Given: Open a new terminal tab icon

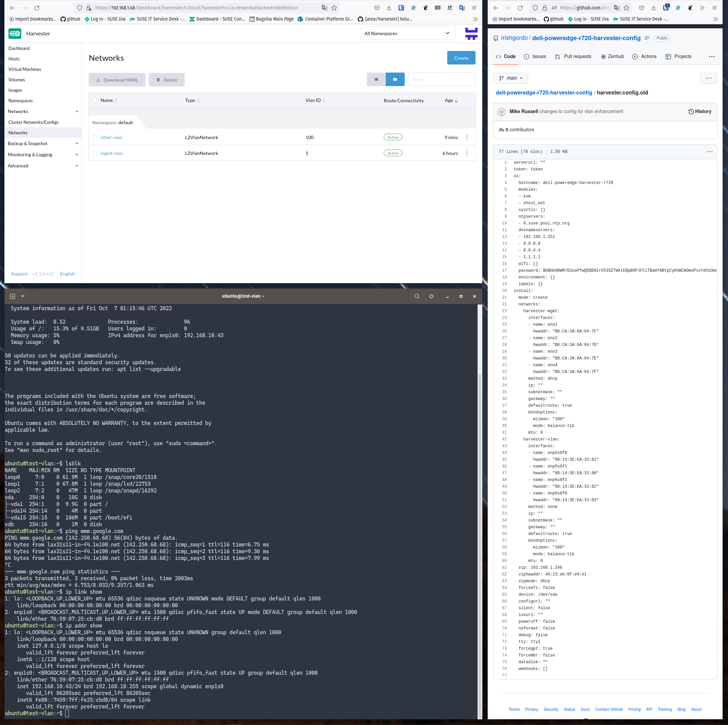Looking at the screenshot, I should coord(12,296).
